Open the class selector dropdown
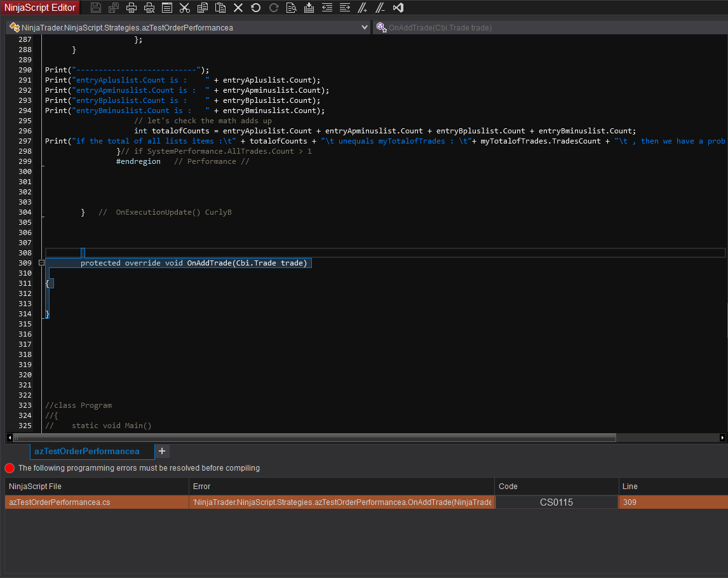 364,27
